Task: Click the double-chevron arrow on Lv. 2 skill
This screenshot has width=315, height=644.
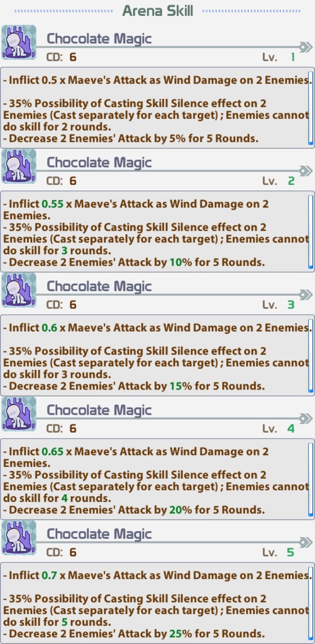Action: (306, 171)
